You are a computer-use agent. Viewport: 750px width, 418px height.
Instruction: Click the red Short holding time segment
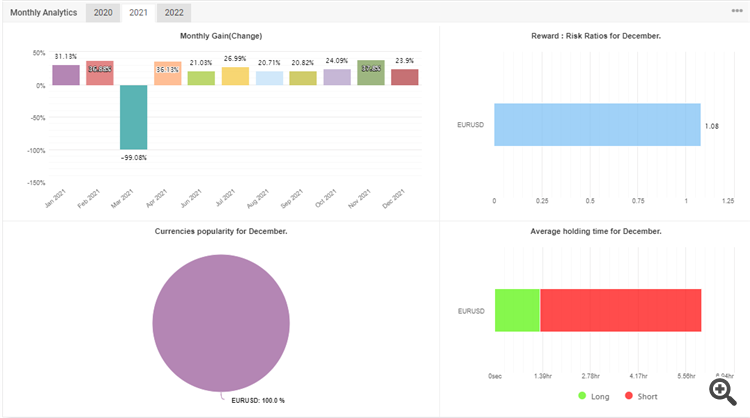pyautogui.click(x=621, y=310)
